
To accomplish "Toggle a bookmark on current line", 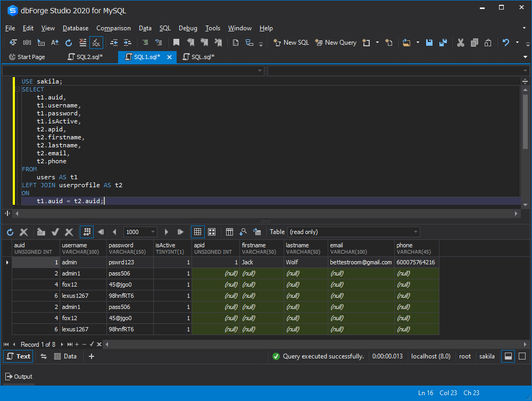I will coord(176,43).
